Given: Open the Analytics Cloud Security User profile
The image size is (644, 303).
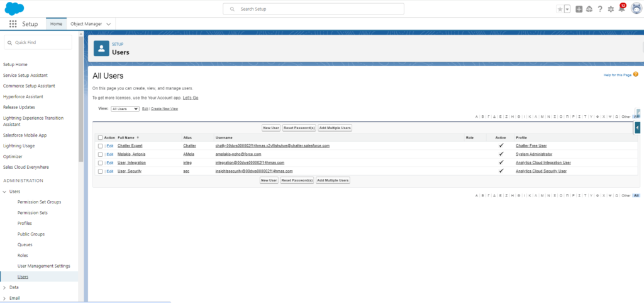Looking at the screenshot, I should coord(541,171).
